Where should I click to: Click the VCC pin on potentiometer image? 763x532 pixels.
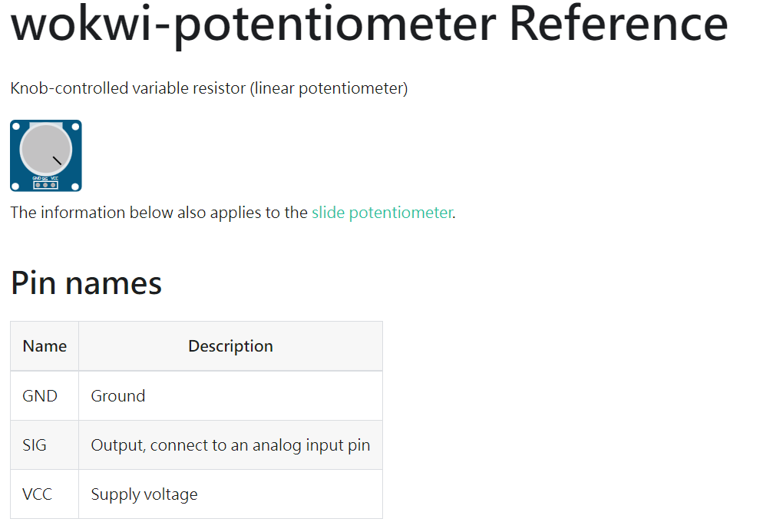[53, 185]
